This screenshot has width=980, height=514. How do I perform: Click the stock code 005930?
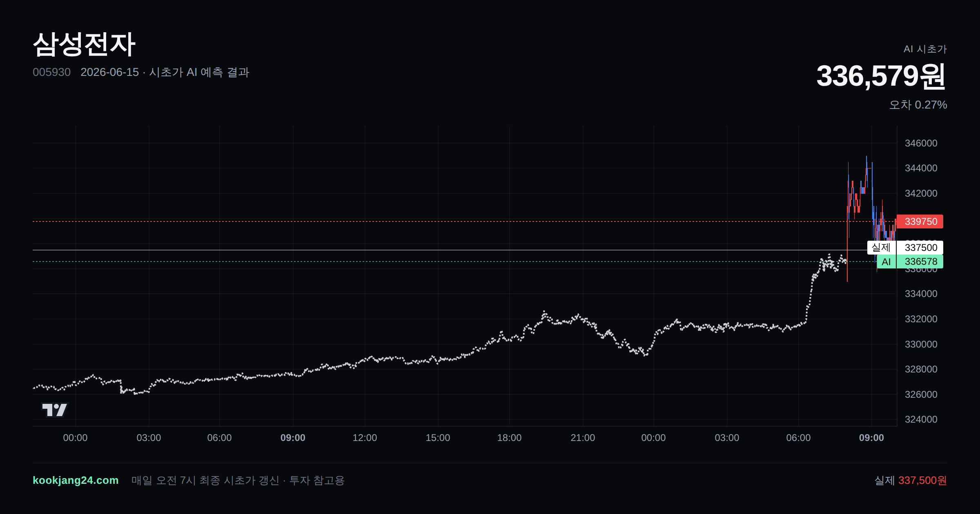tap(51, 72)
